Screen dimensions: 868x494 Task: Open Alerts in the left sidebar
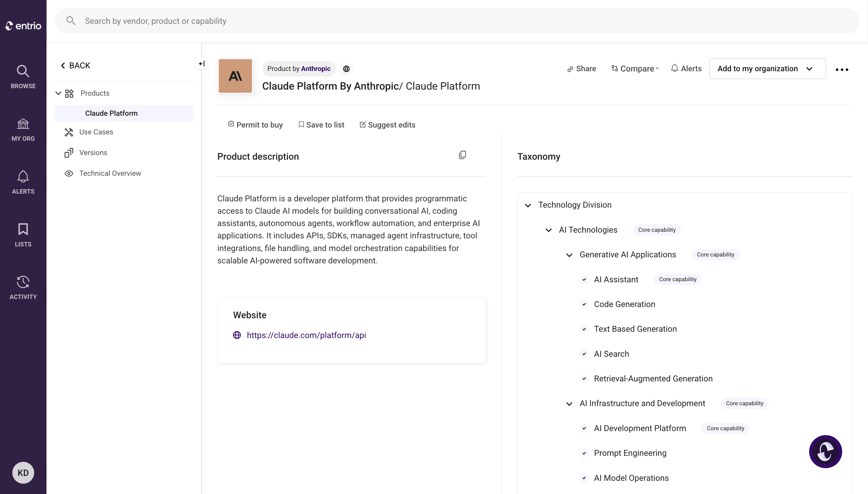coord(23,182)
